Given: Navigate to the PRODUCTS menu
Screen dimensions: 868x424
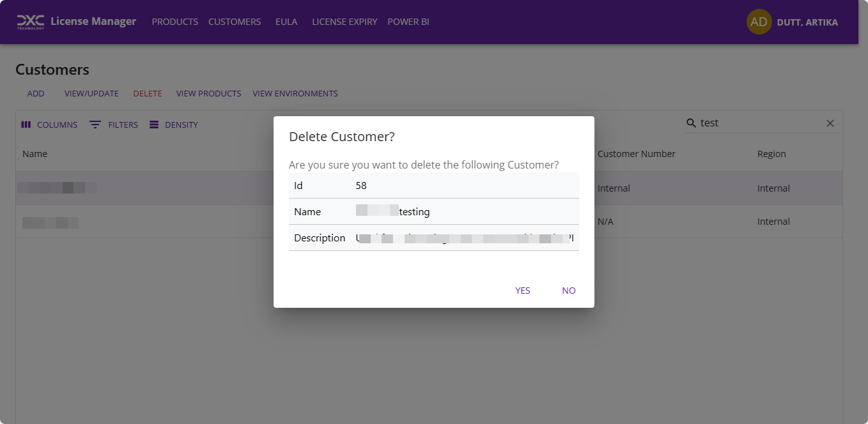Looking at the screenshot, I should coord(174,22).
